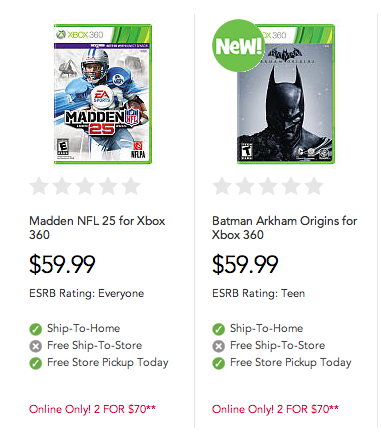
Task: Open Madden NFL 25 cover image
Action: 103,94
